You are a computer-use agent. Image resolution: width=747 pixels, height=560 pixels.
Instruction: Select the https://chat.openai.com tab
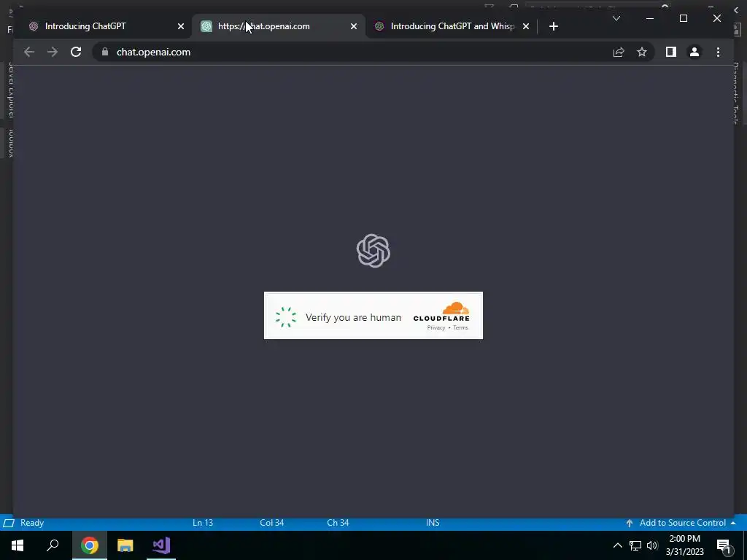(x=279, y=26)
